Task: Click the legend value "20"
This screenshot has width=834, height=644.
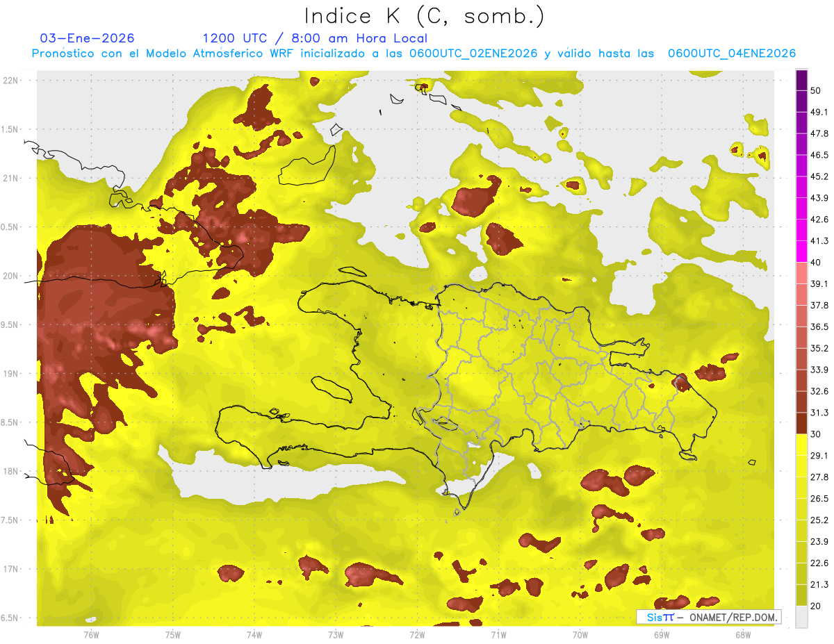Action: click(x=817, y=606)
